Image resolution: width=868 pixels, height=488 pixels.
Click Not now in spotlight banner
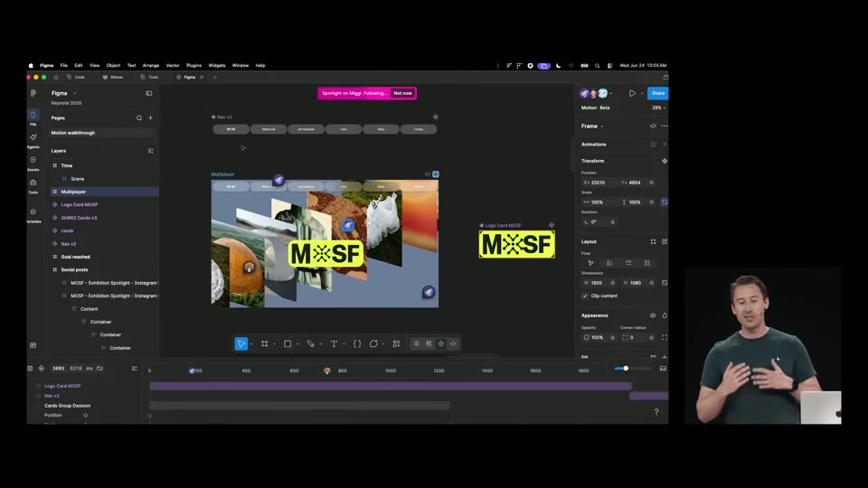(402, 93)
